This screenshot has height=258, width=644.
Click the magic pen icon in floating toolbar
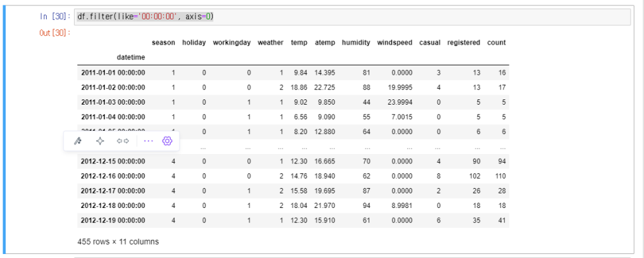(x=77, y=141)
